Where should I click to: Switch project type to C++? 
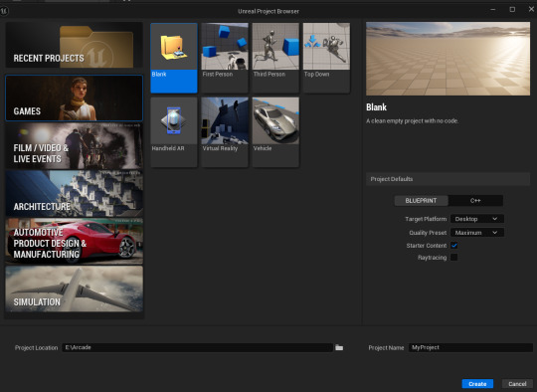(x=475, y=201)
